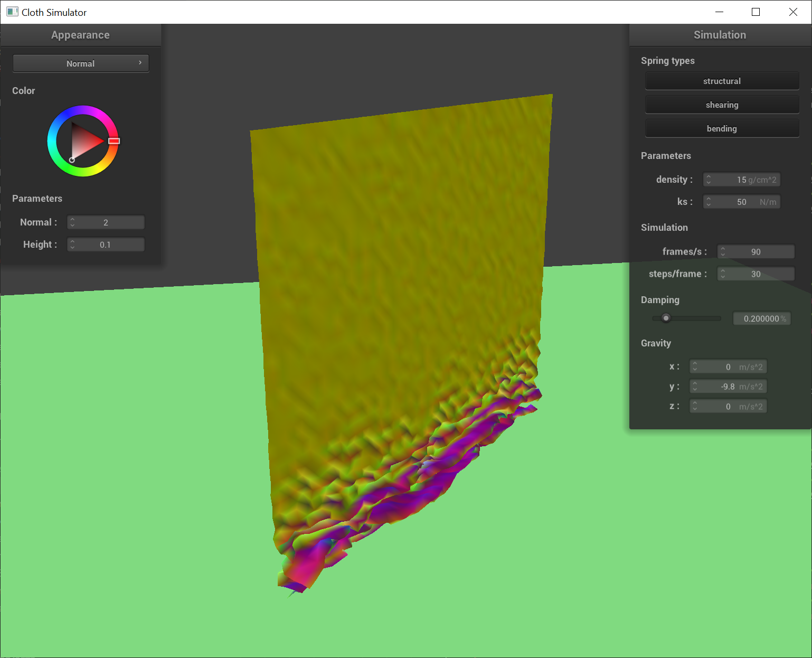The image size is (812, 658).
Task: Click the ks stepper arrows
Action: [709, 202]
